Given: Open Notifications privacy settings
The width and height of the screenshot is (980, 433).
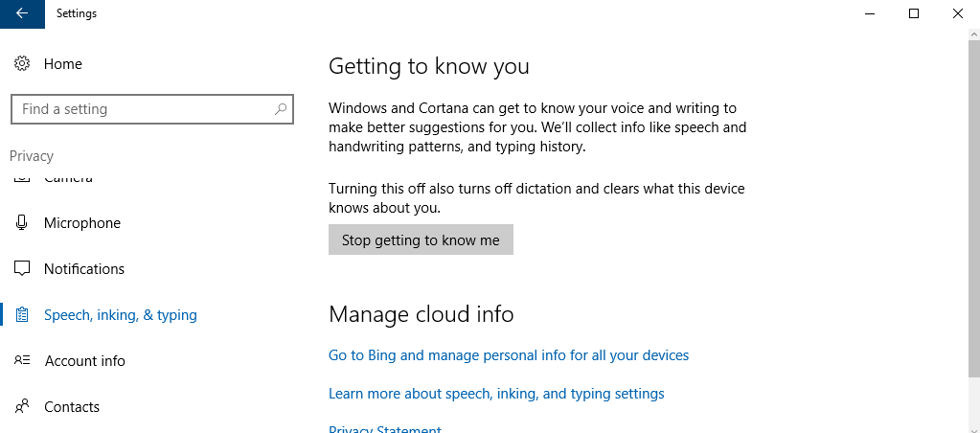Looking at the screenshot, I should 84,269.
